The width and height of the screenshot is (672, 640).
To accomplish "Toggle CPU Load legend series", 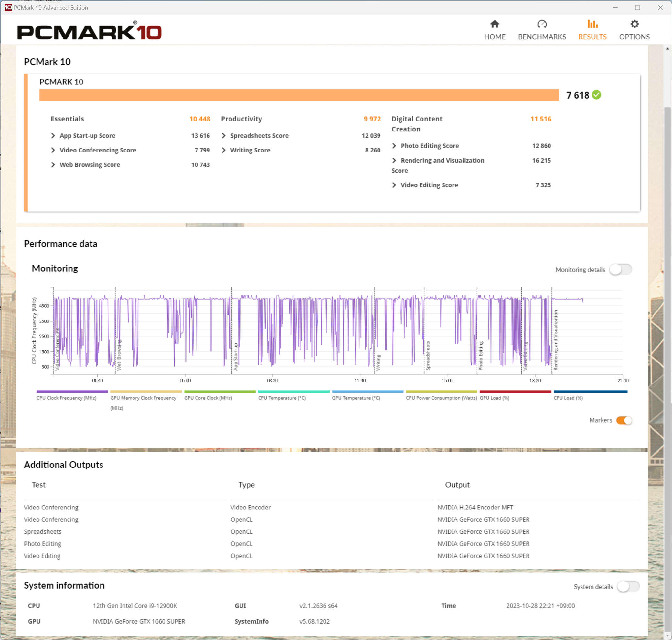I will 591,396.
